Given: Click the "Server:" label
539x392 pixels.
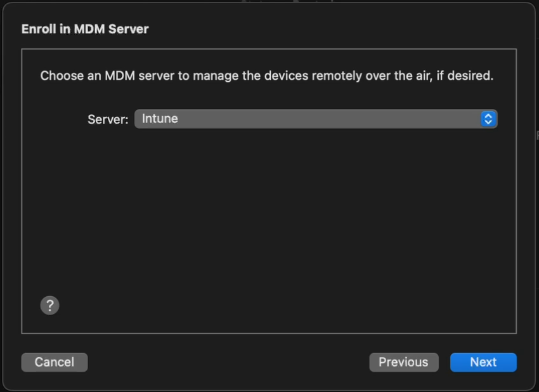Looking at the screenshot, I should [x=108, y=119].
